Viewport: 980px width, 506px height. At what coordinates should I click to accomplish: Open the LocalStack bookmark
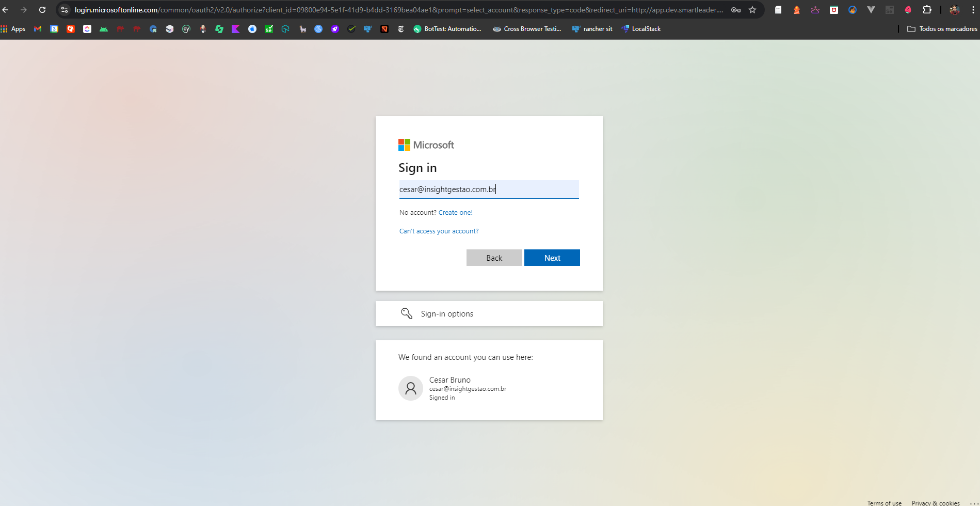click(641, 29)
